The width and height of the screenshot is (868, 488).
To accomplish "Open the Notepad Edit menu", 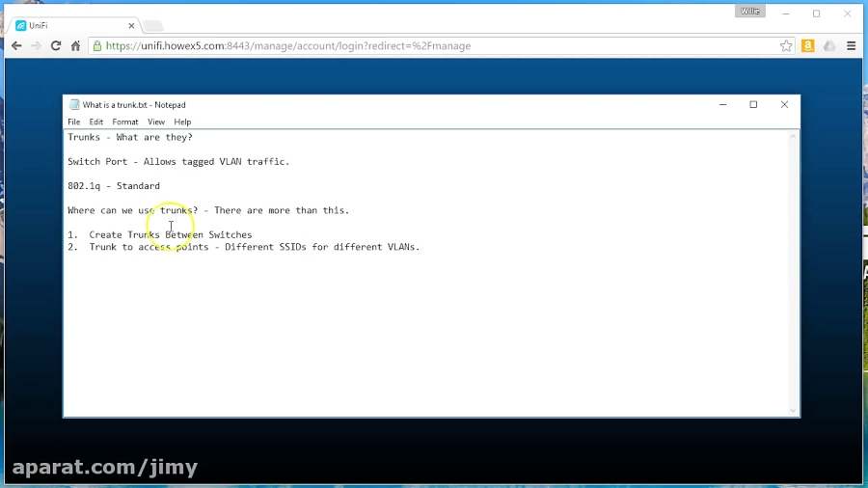I will pyautogui.click(x=96, y=122).
